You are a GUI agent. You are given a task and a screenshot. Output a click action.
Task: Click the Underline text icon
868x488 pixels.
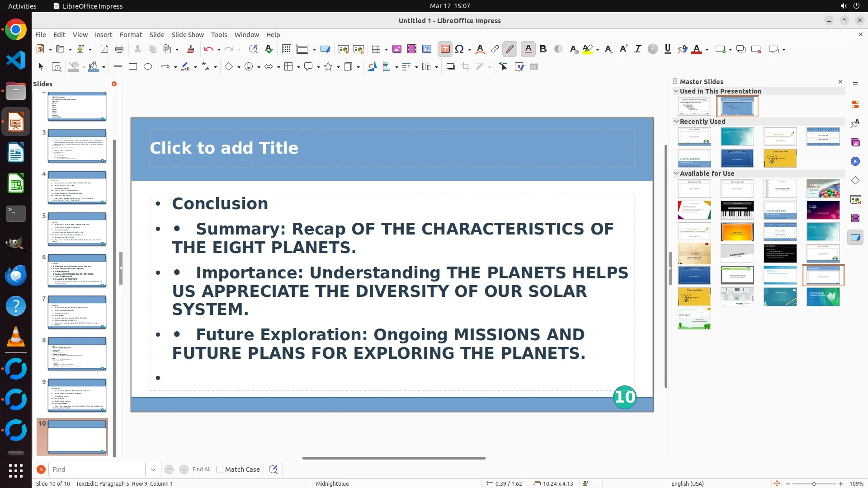[668, 49]
